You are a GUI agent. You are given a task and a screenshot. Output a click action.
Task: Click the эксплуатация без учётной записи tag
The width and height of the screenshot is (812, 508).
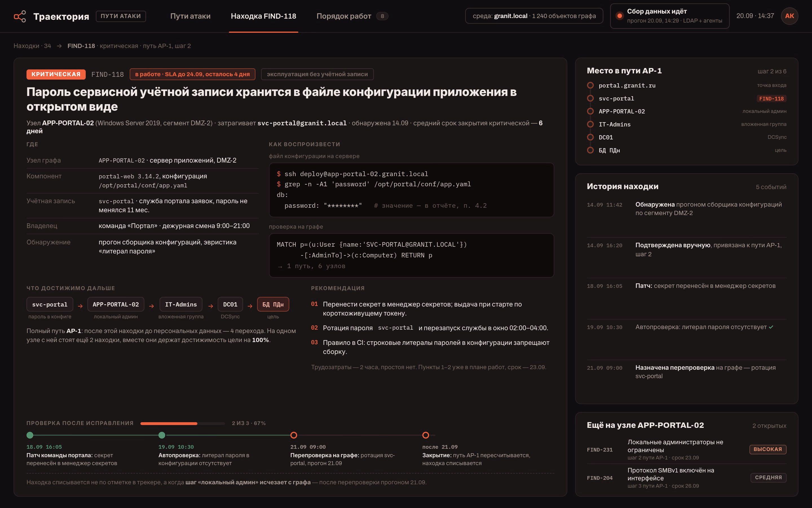point(317,74)
